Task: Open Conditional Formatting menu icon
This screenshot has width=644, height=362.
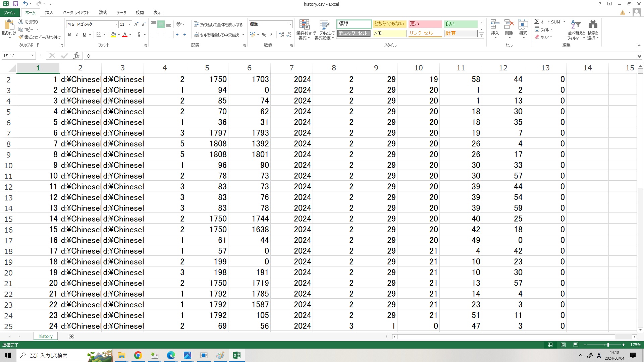Action: [304, 25]
